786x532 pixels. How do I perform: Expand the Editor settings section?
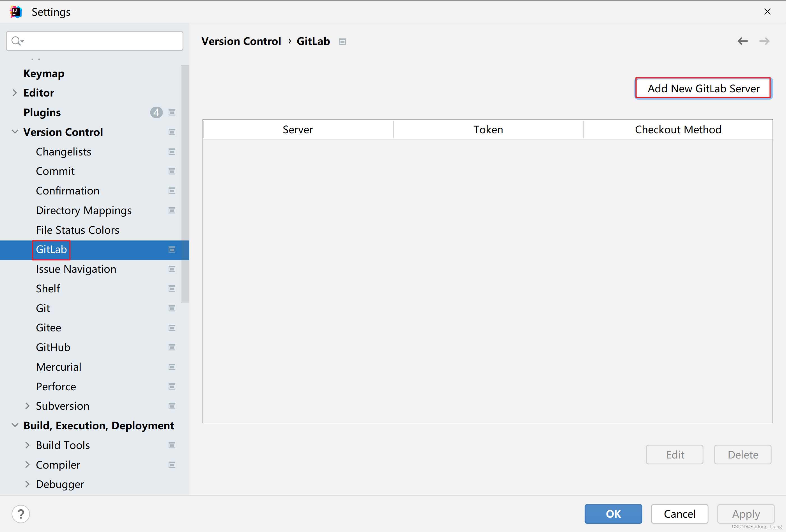pyautogui.click(x=15, y=93)
